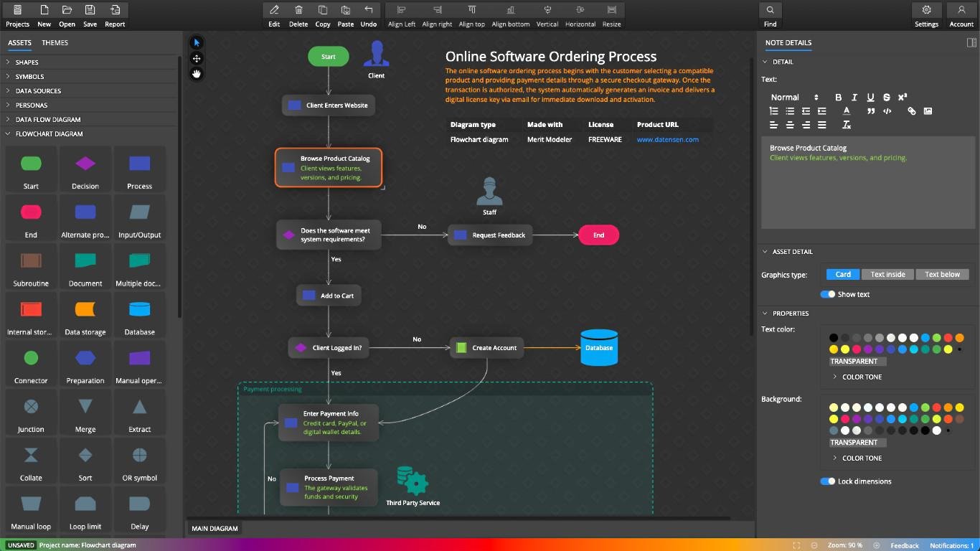The width and height of the screenshot is (980, 551).
Task: Set Graphics type to Text inside
Action: tap(887, 274)
